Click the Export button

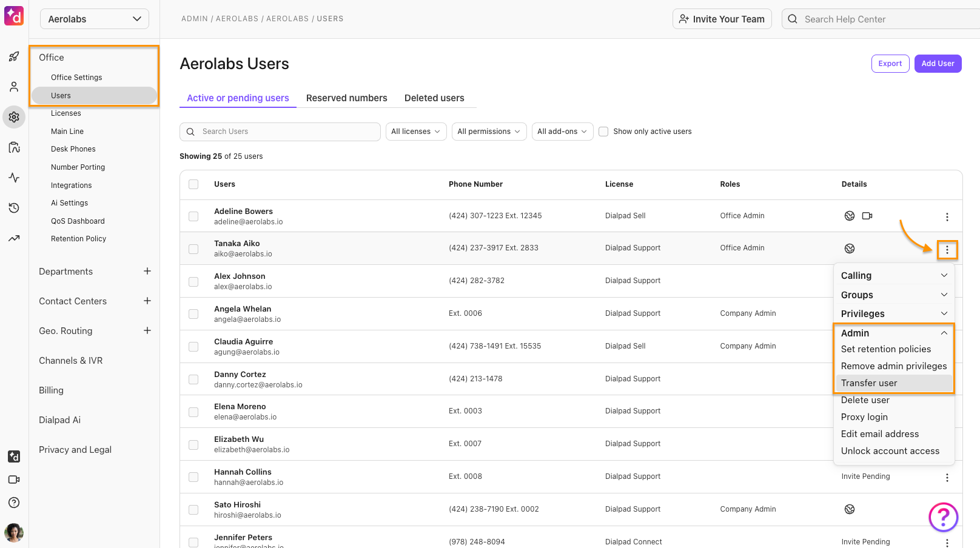click(x=890, y=64)
